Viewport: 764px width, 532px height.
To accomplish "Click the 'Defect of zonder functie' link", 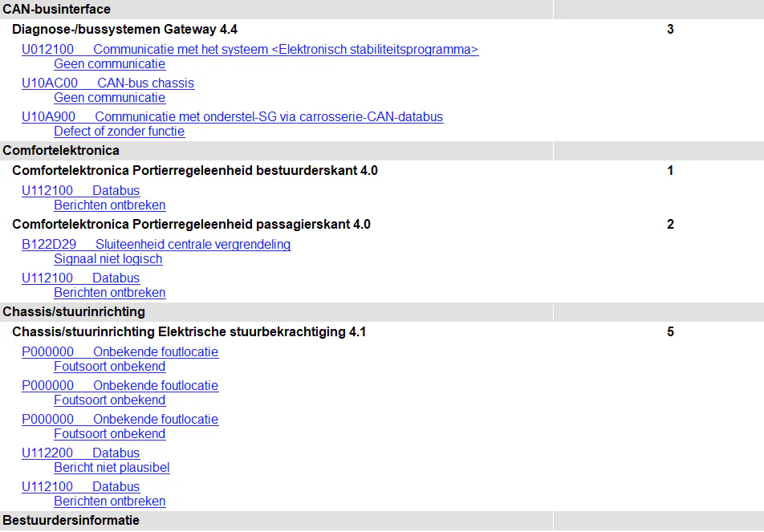I will tap(119, 132).
